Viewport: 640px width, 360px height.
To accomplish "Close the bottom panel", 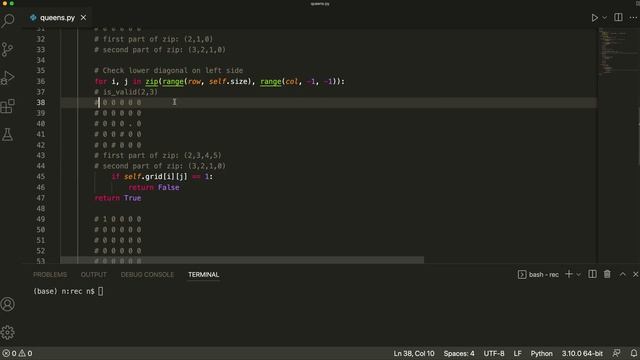I will [x=635, y=274].
